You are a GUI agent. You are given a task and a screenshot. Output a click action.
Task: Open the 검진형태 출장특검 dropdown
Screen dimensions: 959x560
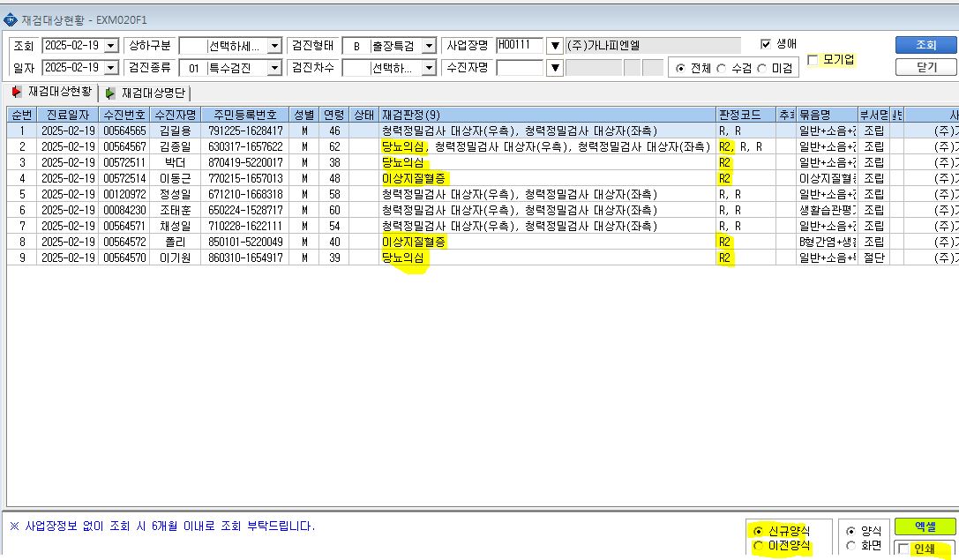429,46
